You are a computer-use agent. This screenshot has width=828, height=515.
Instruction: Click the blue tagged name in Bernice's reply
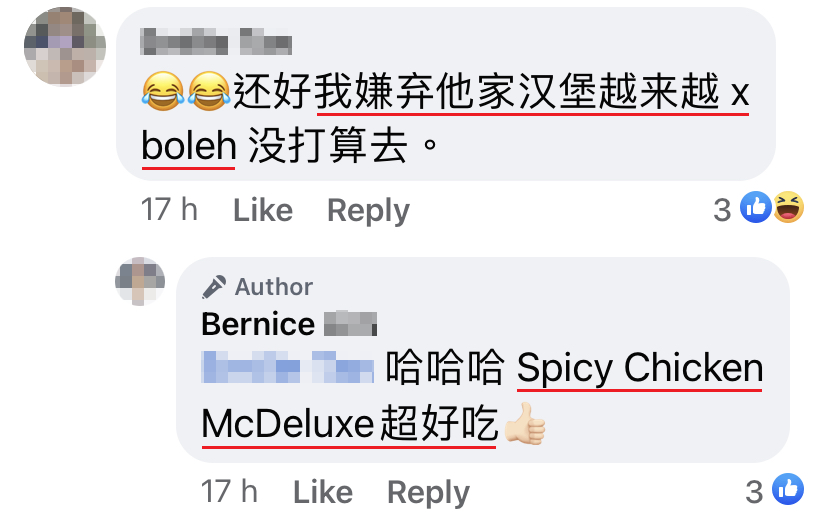coord(287,367)
